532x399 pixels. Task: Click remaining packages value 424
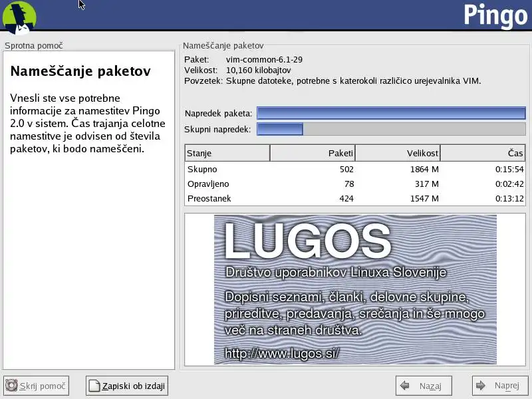(346, 198)
